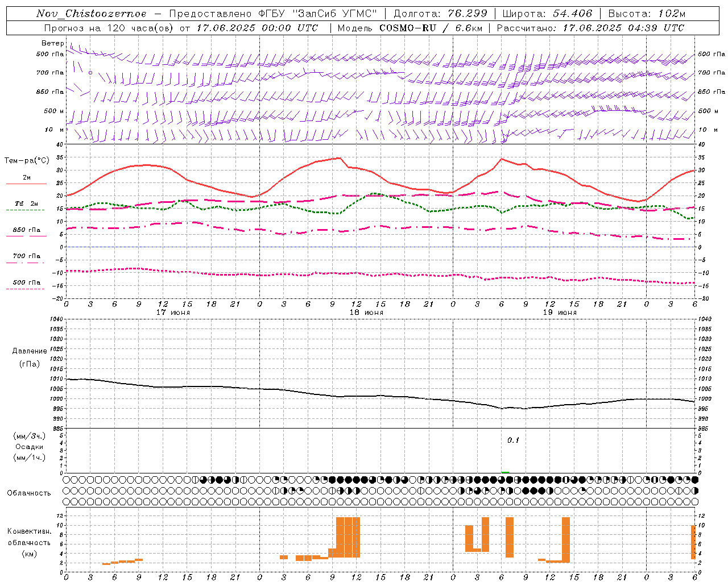This screenshot has height=582, width=728.
Task: Click the computed time Рассчитано: 17.06.2025 04:39 UTC
Action: point(590,27)
